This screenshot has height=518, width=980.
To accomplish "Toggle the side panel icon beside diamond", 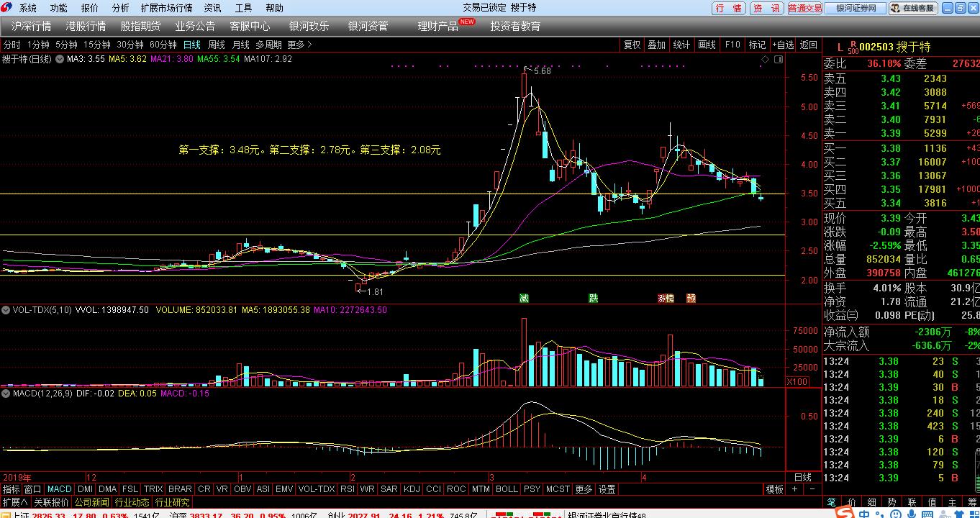I will point(779,59).
